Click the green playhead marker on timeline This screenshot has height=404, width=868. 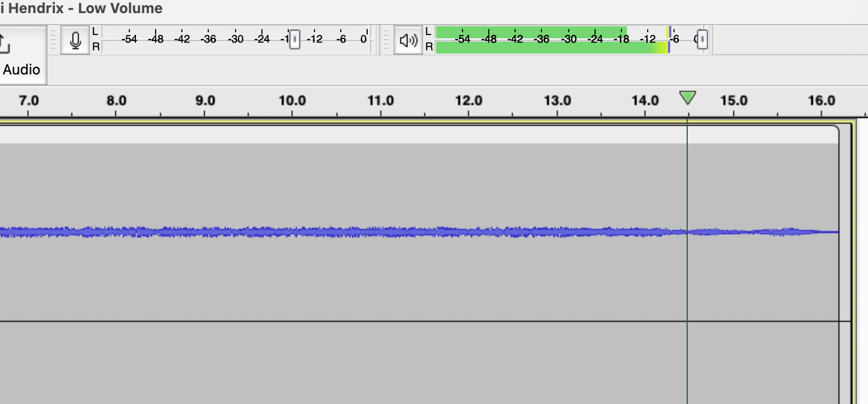tap(687, 98)
